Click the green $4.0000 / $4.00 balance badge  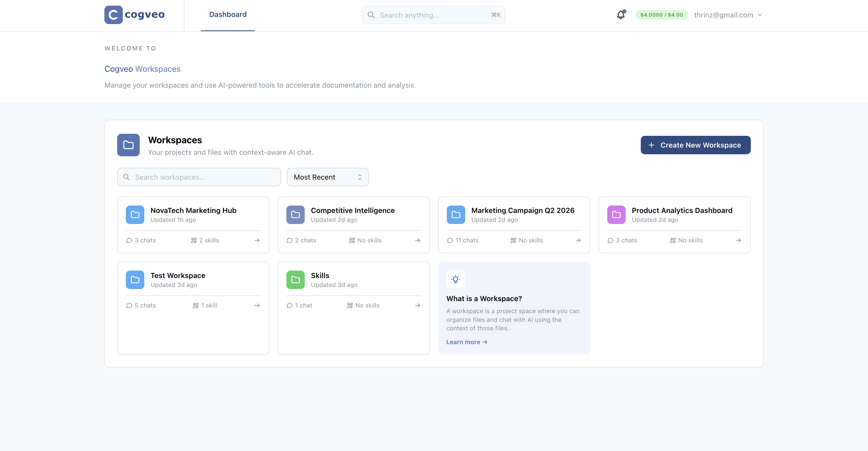point(661,15)
